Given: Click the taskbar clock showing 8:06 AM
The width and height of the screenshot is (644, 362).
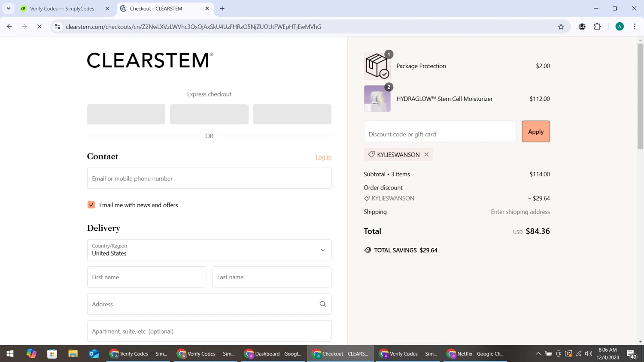Looking at the screenshot, I should click(608, 353).
